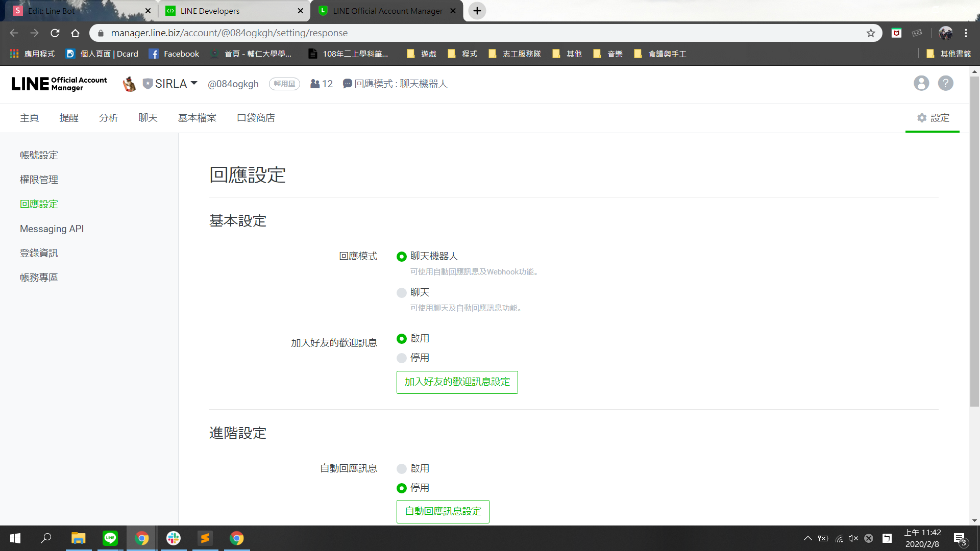This screenshot has height=551, width=980.
Task: Click the SIRLA account avatar image
Action: click(x=130, y=84)
